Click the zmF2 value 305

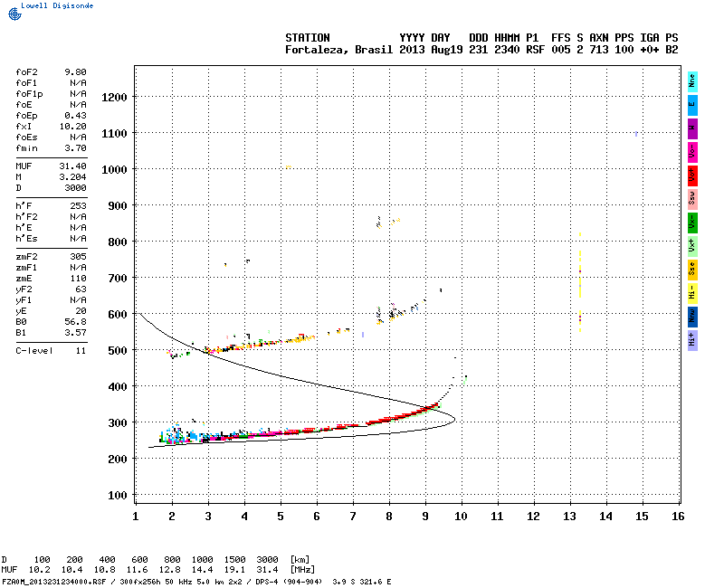(x=78, y=257)
